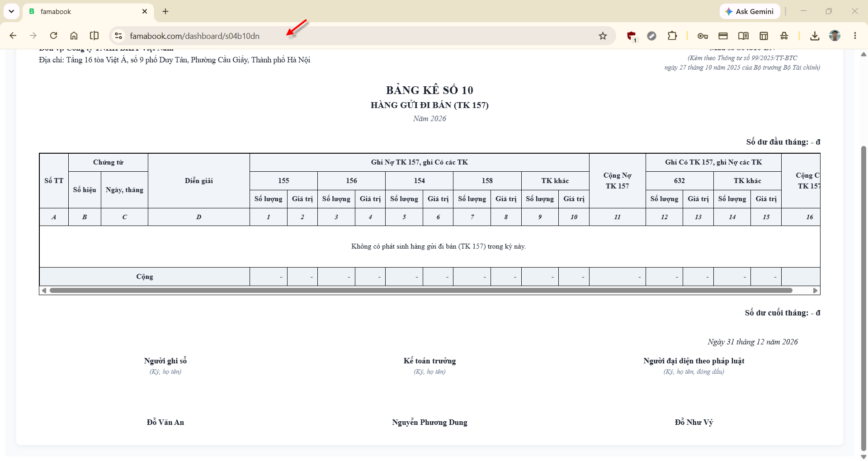Viewport: 868px width, 461px height.
Task: Click the "Số hiệu" header cell
Action: [x=85, y=190]
